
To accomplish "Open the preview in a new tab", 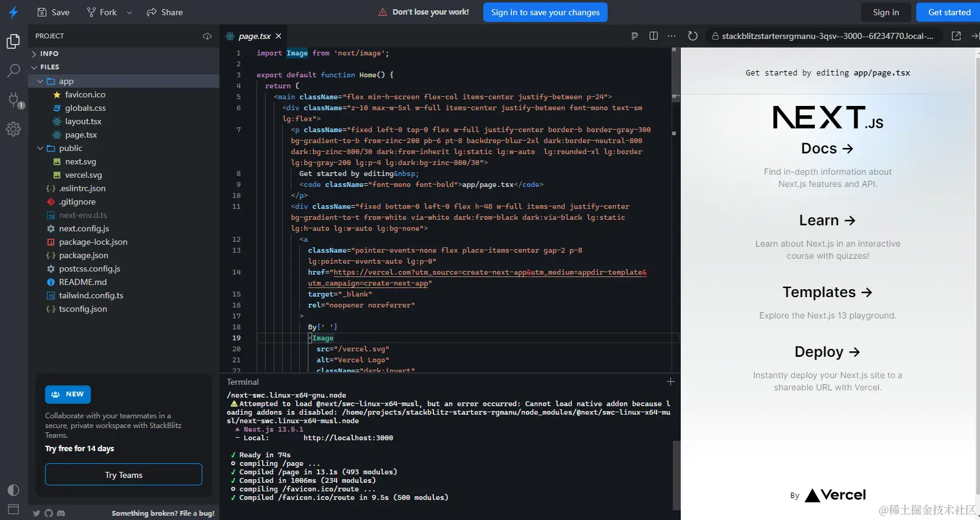I will (956, 36).
